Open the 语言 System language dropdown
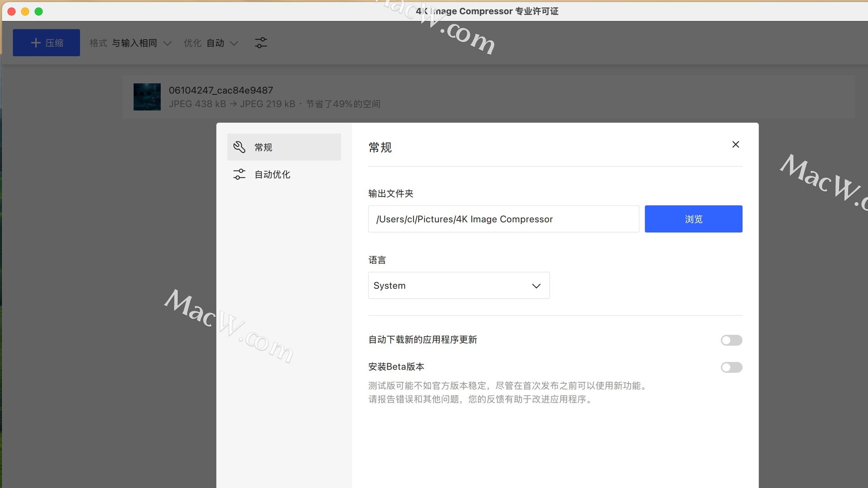The width and height of the screenshot is (868, 488). coord(459,286)
